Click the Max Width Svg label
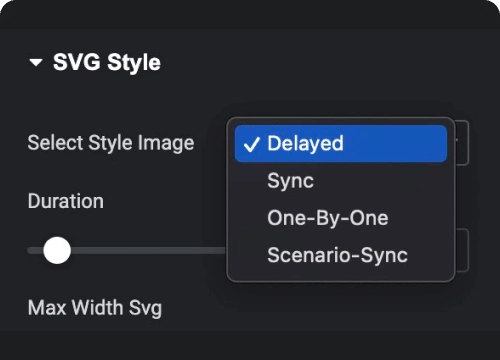500x360 pixels. pos(95,308)
